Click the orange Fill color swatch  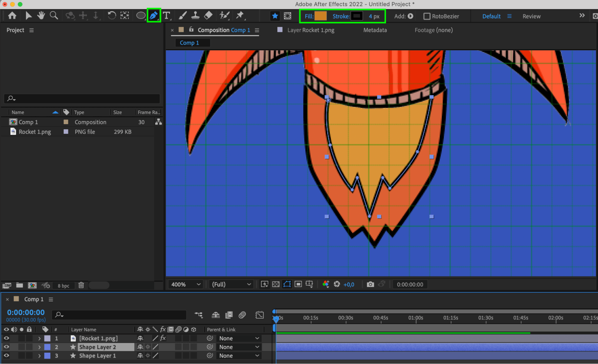[x=321, y=16]
